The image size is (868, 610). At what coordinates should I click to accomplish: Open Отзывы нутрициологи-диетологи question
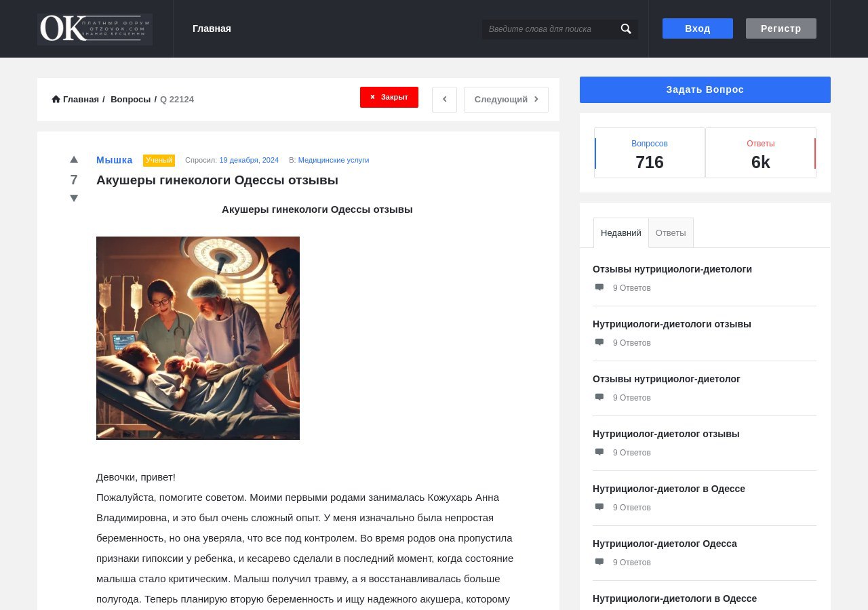(672, 269)
